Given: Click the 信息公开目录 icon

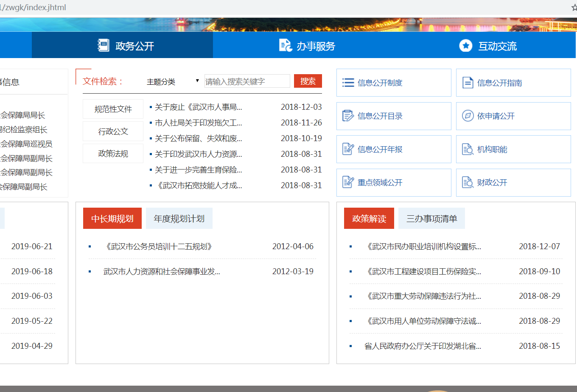Looking at the screenshot, I should (x=348, y=116).
